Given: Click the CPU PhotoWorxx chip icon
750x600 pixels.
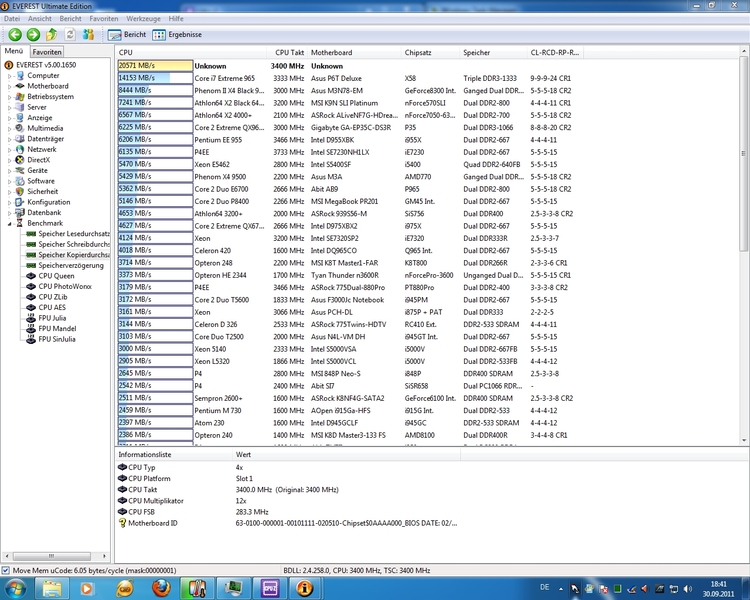Looking at the screenshot, I should pos(31,286).
